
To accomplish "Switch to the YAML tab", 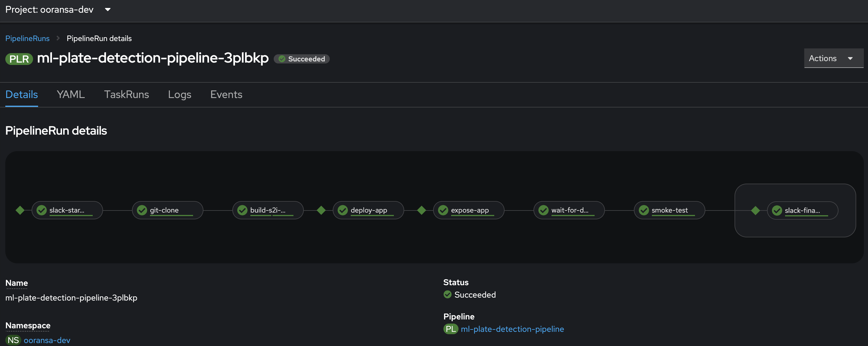I will [71, 94].
